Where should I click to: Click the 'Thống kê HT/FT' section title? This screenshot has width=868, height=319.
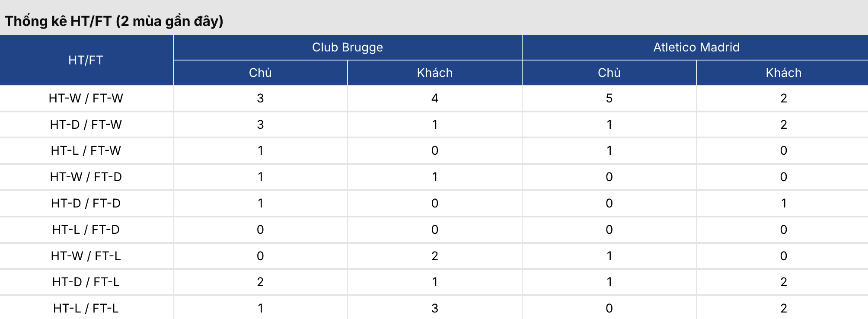[x=114, y=21]
